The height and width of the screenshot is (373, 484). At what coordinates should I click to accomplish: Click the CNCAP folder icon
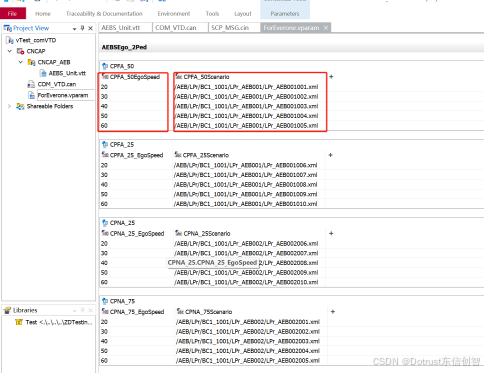[20, 51]
